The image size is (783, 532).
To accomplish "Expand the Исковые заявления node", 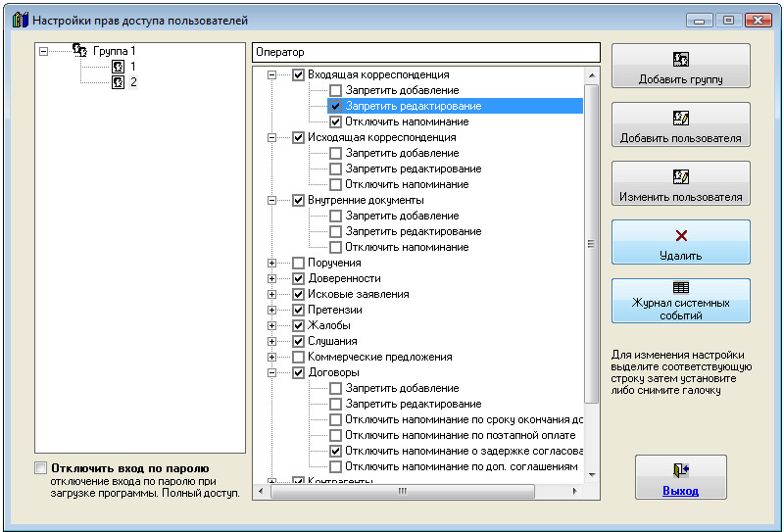I will coord(271,294).
